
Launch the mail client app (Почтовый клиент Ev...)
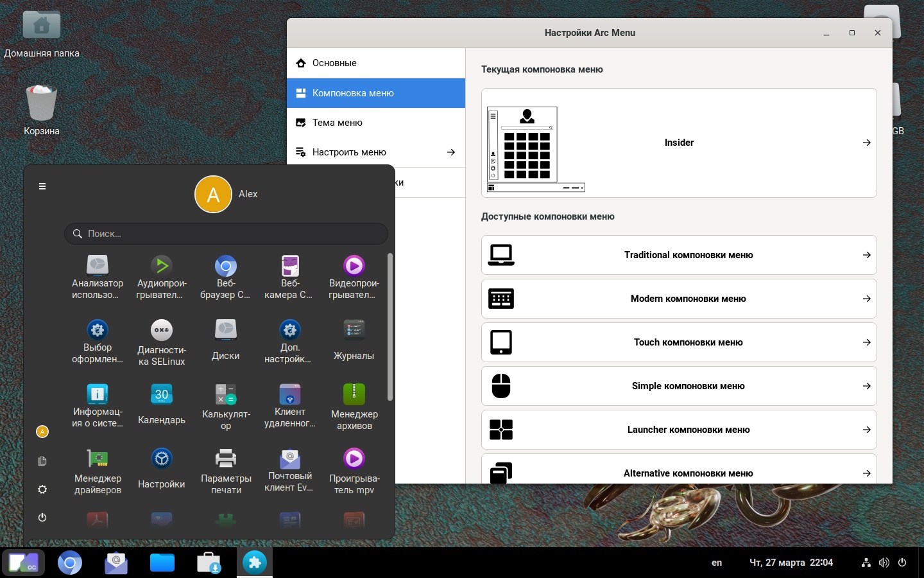pos(290,470)
